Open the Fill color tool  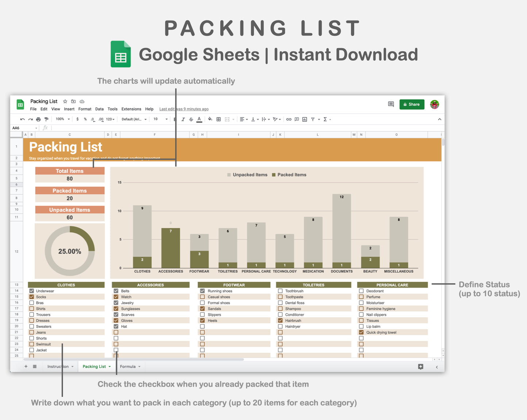[210, 119]
